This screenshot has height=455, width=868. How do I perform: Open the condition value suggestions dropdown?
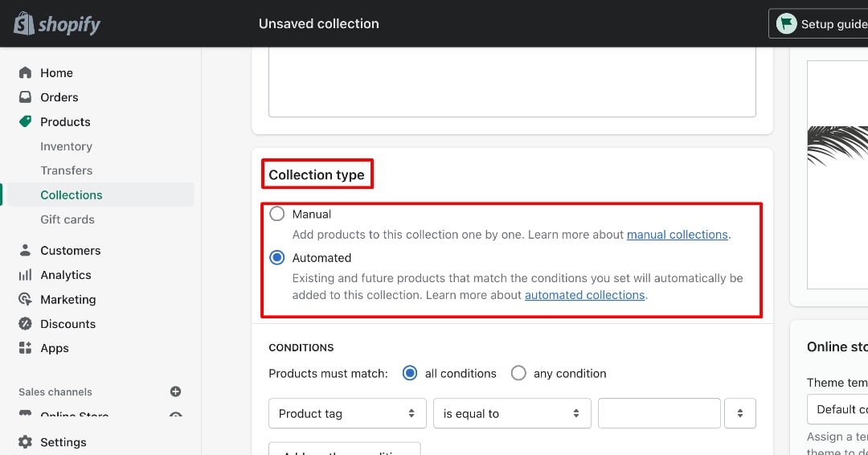pos(739,413)
